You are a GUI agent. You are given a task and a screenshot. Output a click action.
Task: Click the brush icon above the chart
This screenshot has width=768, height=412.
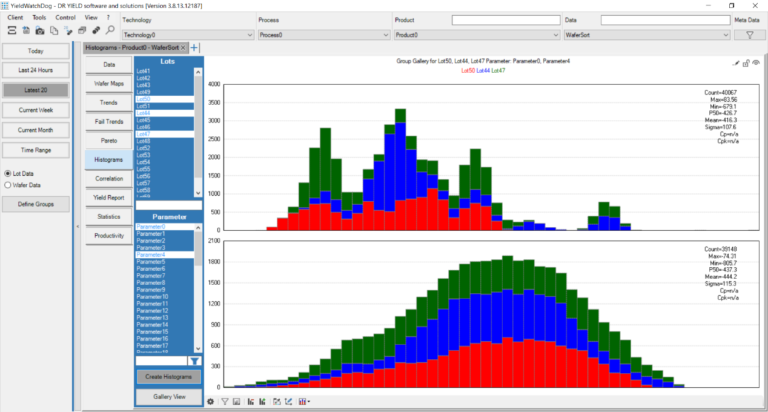736,63
